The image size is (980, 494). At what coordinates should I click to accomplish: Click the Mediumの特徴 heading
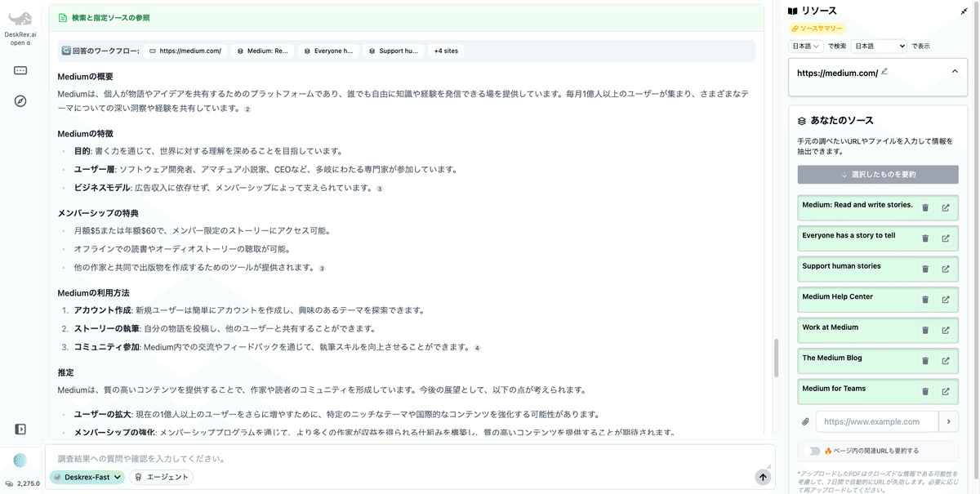point(86,133)
